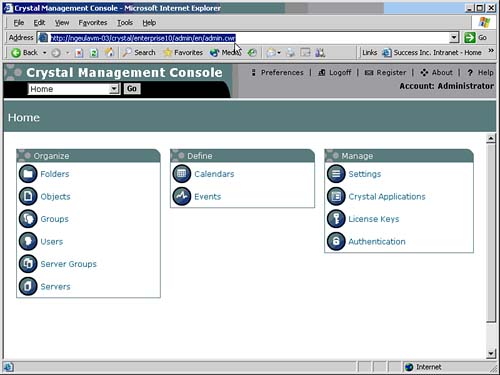500x375 pixels.
Task: Follow the Settings link under Manage
Action: [365, 174]
